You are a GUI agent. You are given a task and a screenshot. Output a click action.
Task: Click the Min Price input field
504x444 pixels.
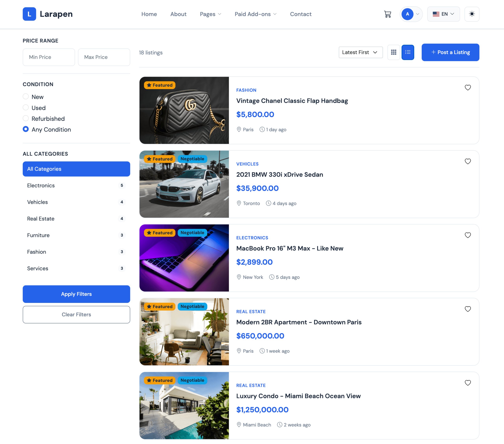click(49, 57)
